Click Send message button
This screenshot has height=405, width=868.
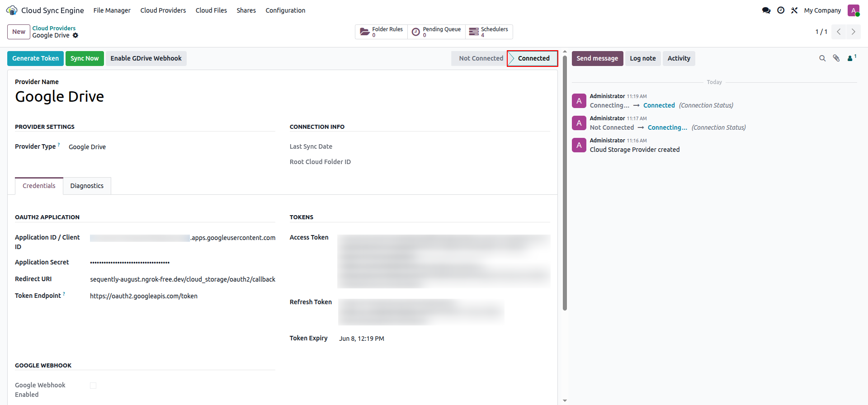(x=597, y=58)
